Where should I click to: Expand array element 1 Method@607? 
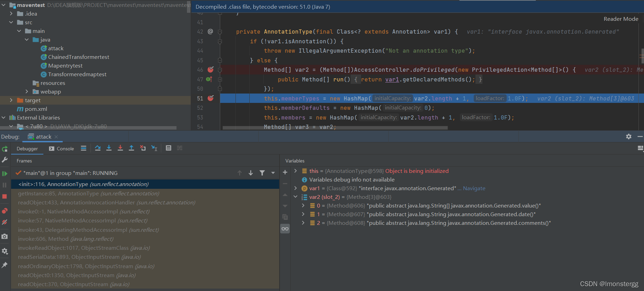pyautogui.click(x=303, y=214)
